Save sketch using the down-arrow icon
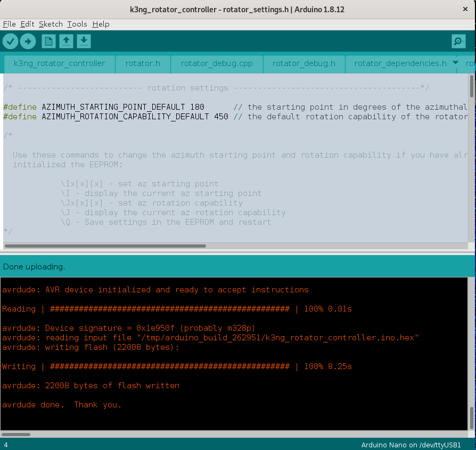The image size is (476, 450). tap(84, 41)
